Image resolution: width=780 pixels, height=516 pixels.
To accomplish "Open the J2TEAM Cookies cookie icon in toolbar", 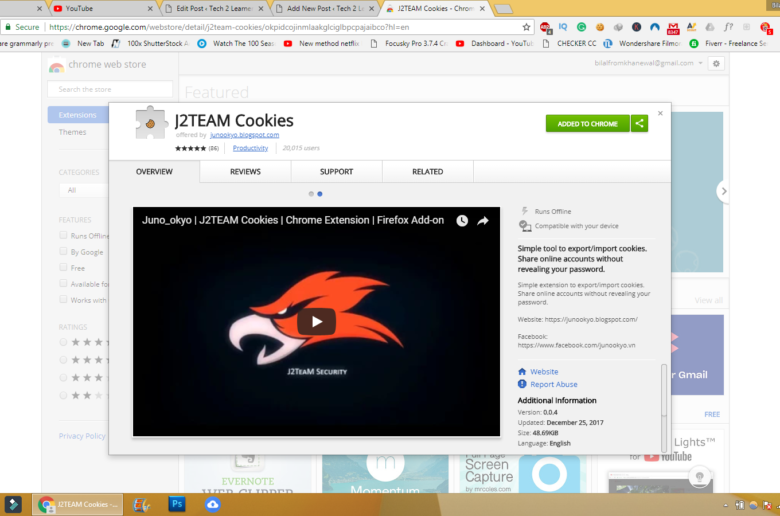I will tap(599, 27).
